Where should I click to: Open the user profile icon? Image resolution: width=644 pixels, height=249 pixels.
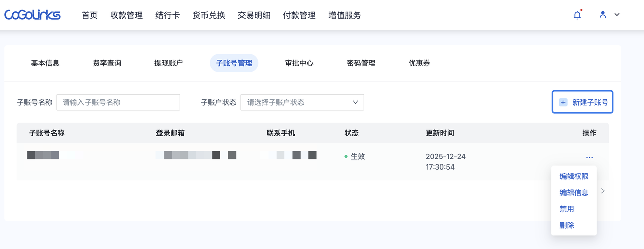click(x=603, y=15)
